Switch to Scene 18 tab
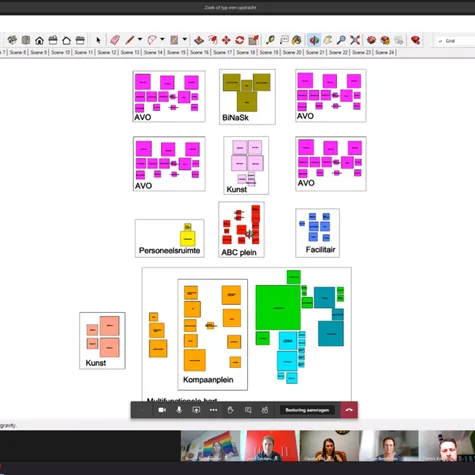Image resolution: width=475 pixels, height=475 pixels. point(246,52)
